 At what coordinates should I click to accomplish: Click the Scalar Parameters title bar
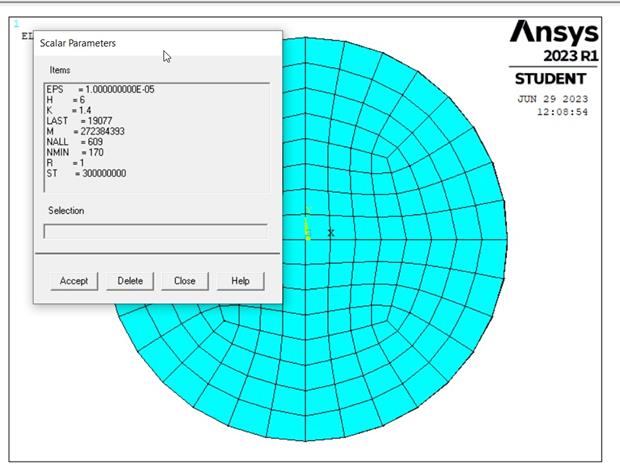tap(158, 43)
